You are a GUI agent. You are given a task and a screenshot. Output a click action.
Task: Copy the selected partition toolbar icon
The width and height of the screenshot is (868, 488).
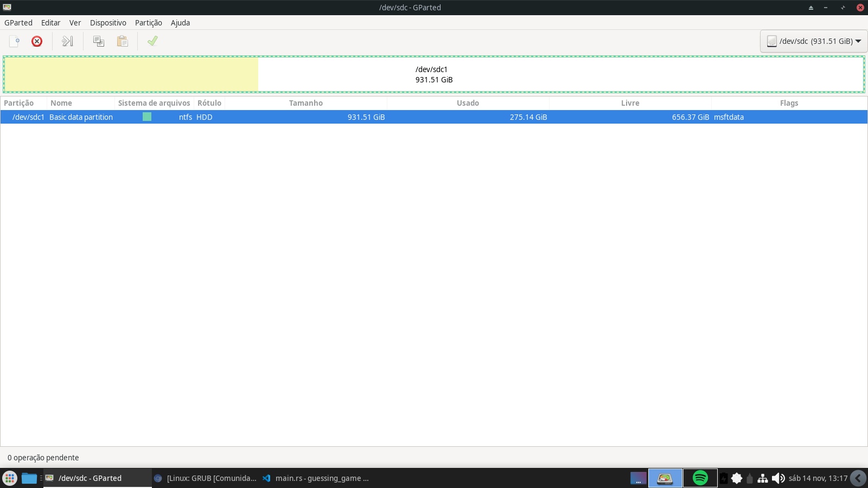point(99,41)
